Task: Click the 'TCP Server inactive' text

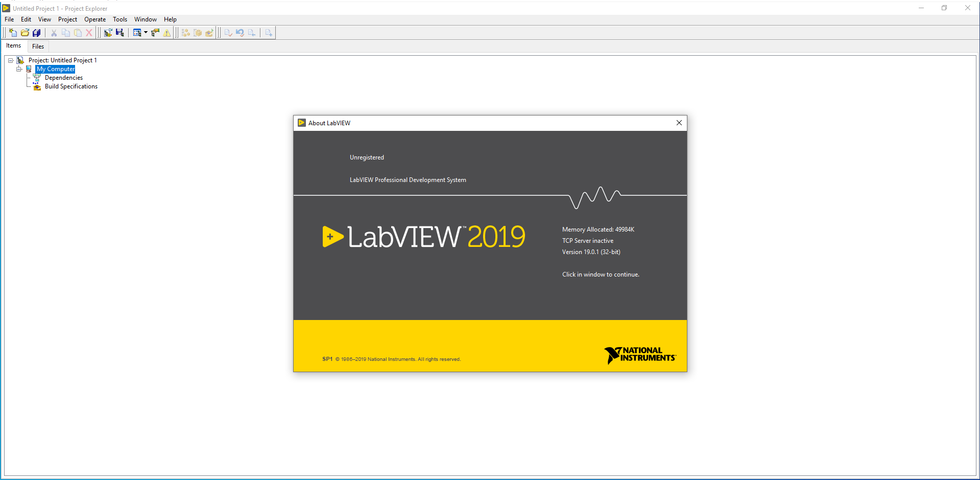Action: click(x=588, y=241)
